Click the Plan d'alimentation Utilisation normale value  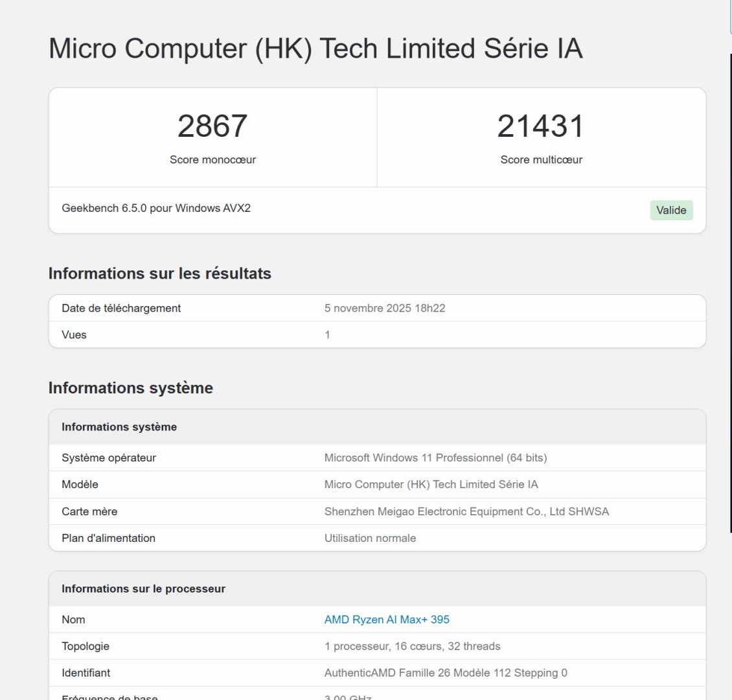click(x=370, y=538)
